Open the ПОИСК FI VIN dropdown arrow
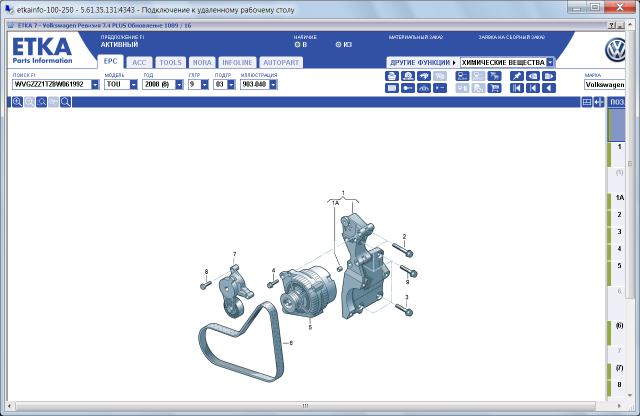 click(x=95, y=85)
